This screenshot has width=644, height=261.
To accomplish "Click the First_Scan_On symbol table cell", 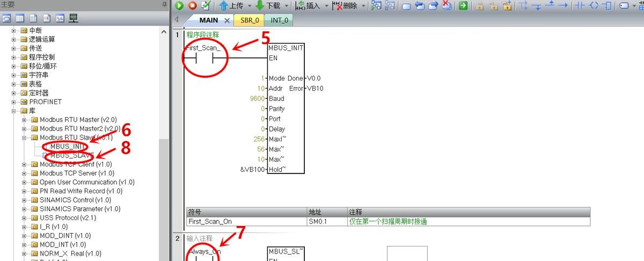I will (210, 221).
